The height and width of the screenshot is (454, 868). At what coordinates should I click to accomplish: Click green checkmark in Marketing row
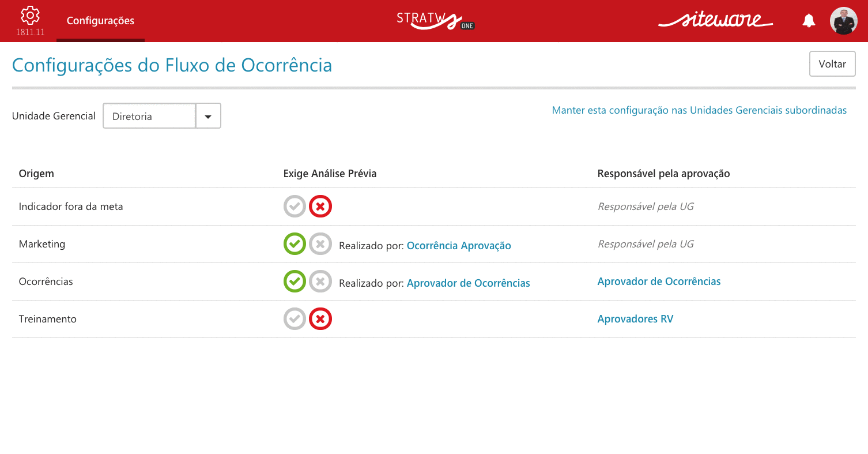tap(295, 244)
